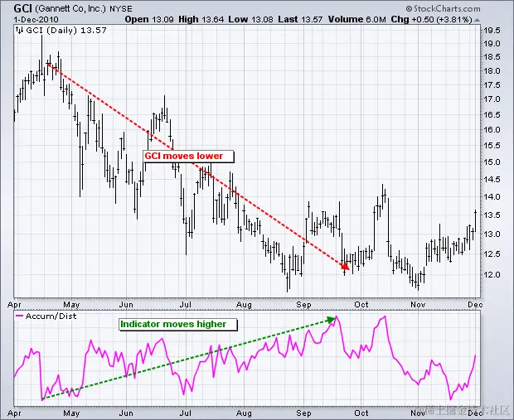
Task: Click the Jul label under the price chart
Action: coord(186,305)
